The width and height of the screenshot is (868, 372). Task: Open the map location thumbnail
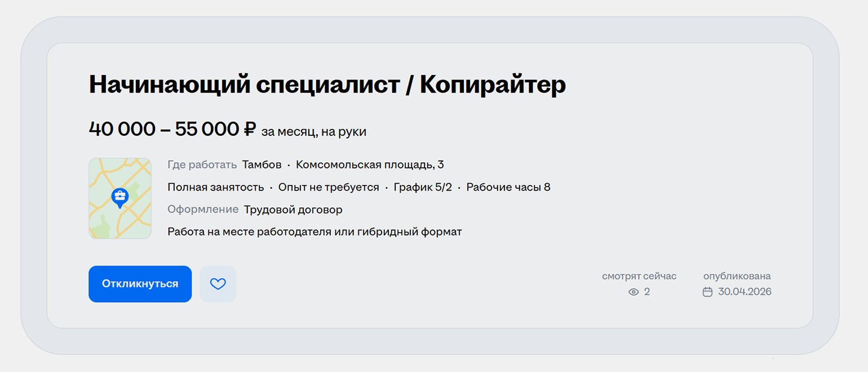pyautogui.click(x=120, y=198)
